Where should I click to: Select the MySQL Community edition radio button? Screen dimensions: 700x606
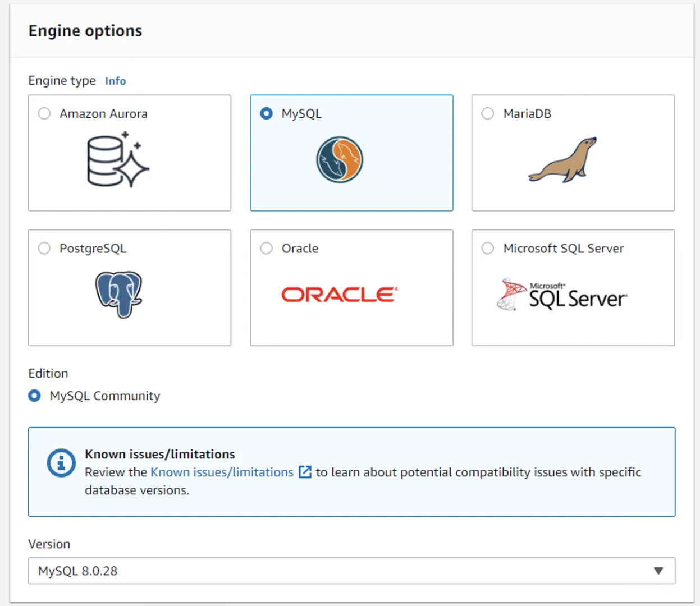[x=35, y=396]
